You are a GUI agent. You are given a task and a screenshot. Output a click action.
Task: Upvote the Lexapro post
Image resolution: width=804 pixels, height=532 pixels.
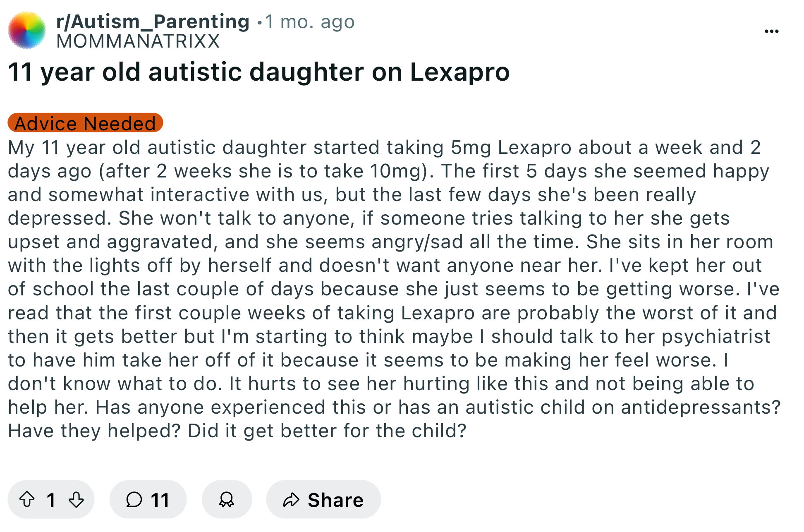pos(27,499)
